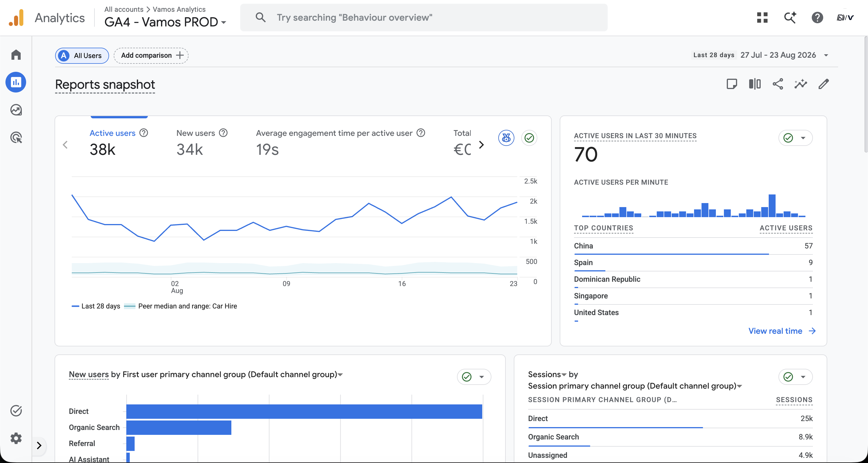Click the compare columns icon
This screenshot has height=463, width=868.
pos(754,84)
